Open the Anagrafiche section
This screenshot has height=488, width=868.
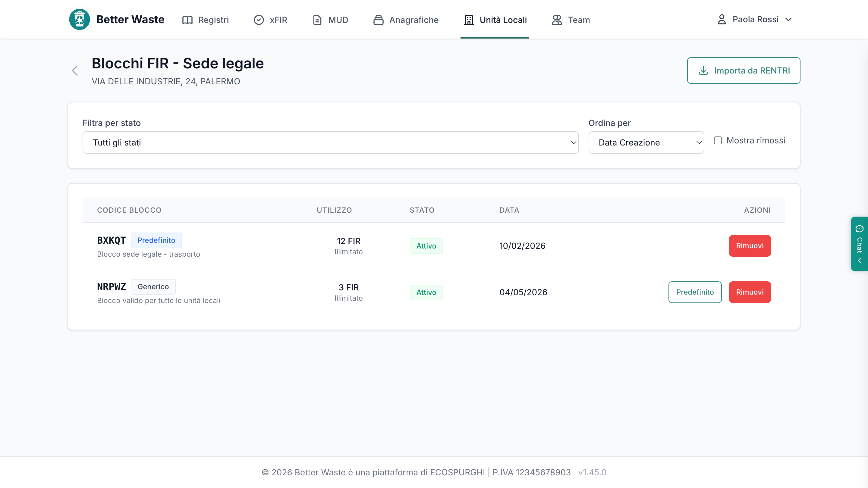[406, 20]
